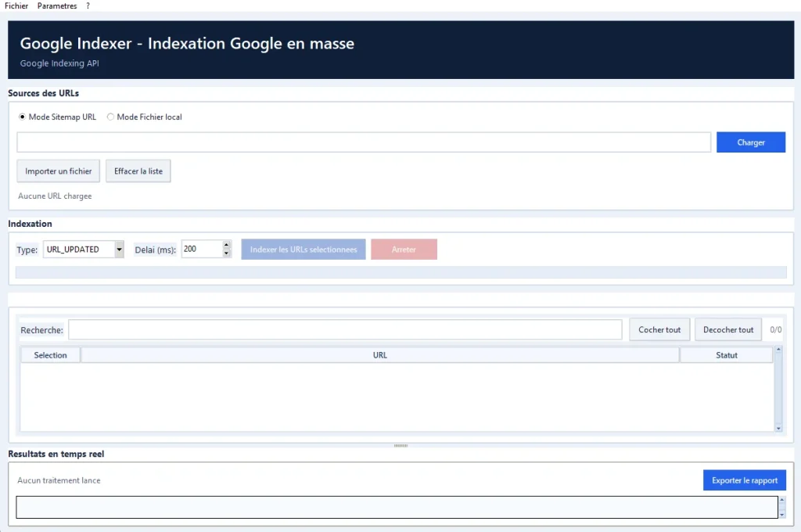Increase the Delai value with up arrow
Image resolution: width=801 pixels, height=532 pixels.
tap(227, 246)
